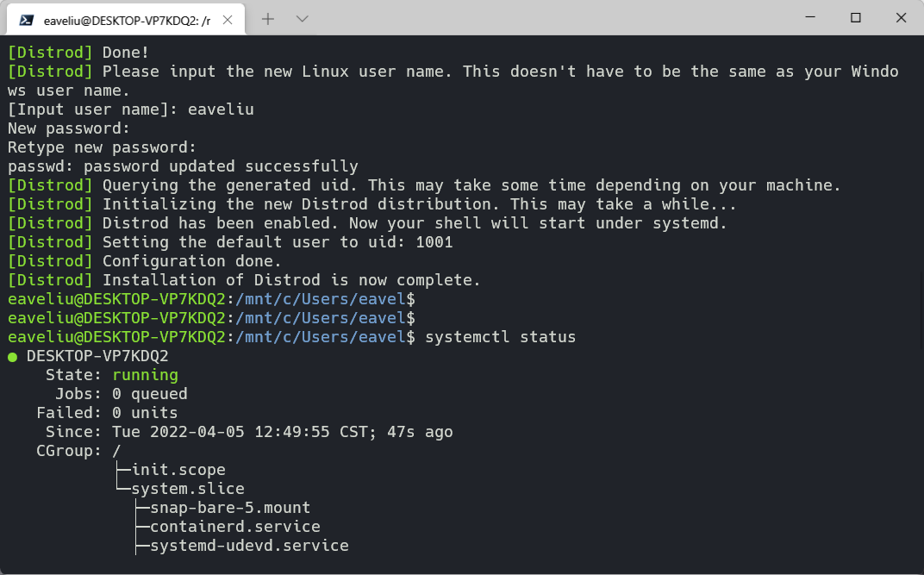Viewport: 924px width, 575px height.
Task: Select the system.slice entry in CGroup tree
Action: [187, 489]
